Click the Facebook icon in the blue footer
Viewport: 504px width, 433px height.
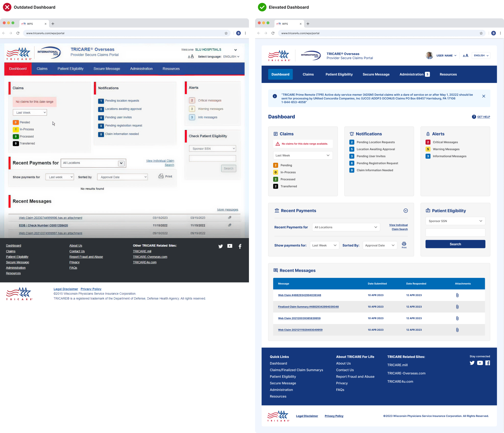tap(488, 363)
